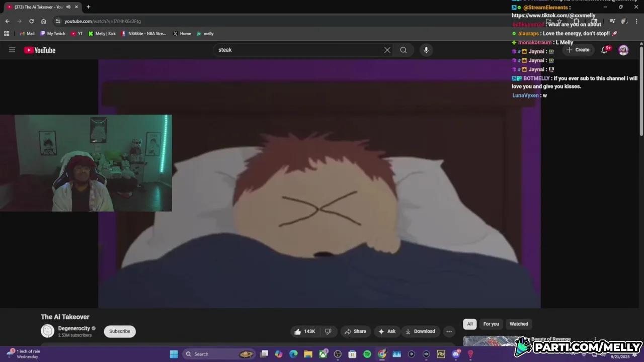
Task: Open Degenerocity channel avatar
Action: 47,331
